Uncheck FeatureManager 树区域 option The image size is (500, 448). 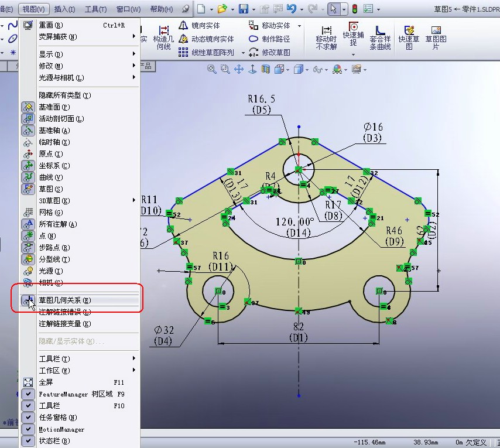click(x=80, y=394)
